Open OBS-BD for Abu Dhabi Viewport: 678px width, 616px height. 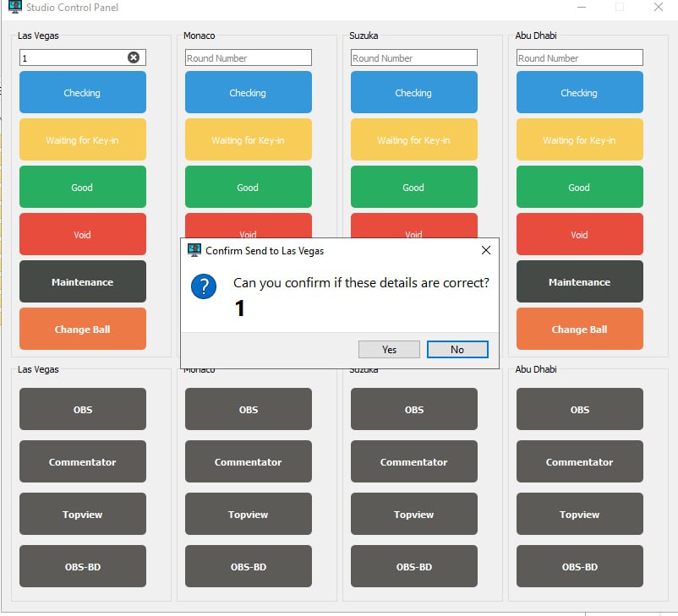[x=579, y=566]
